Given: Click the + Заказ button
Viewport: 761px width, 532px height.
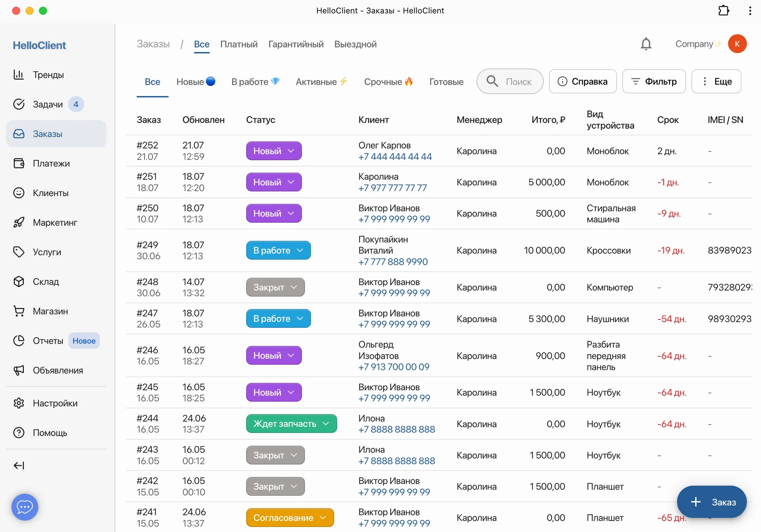Looking at the screenshot, I should (x=711, y=502).
